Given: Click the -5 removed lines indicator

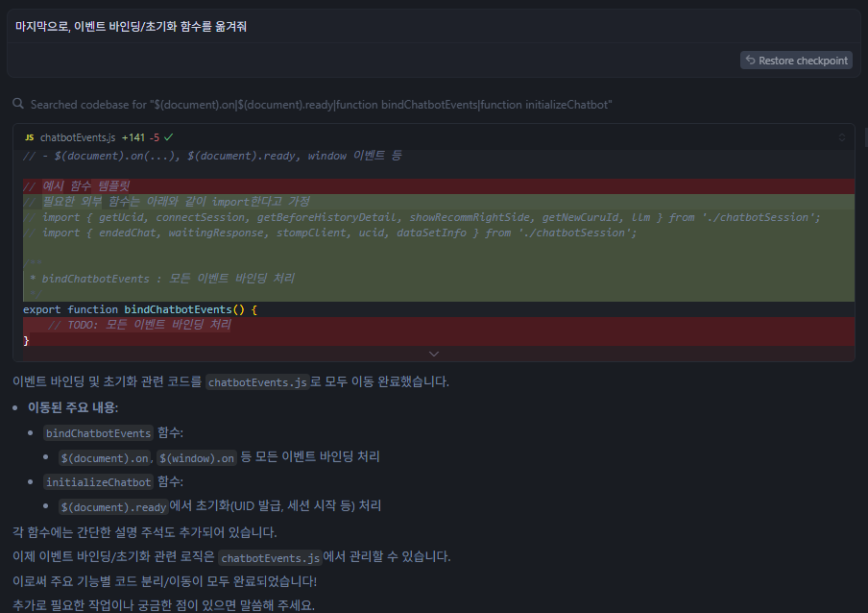Looking at the screenshot, I should [154, 137].
